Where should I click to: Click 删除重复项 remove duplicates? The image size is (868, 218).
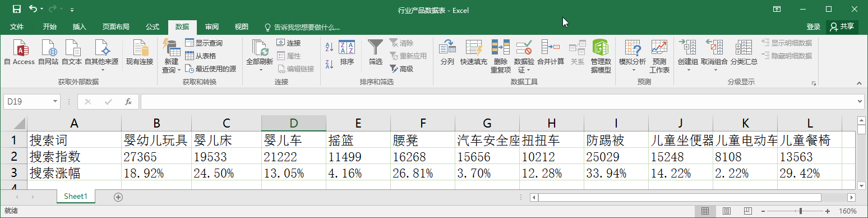coord(501,56)
